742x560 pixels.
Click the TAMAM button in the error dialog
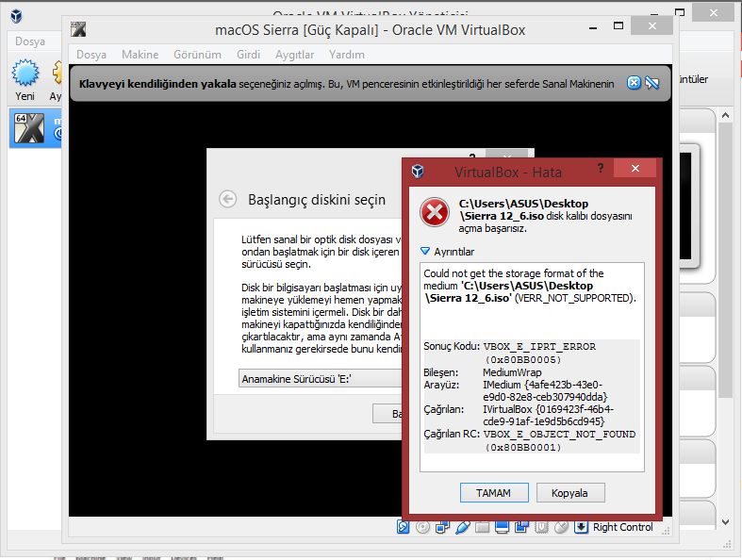tap(493, 493)
